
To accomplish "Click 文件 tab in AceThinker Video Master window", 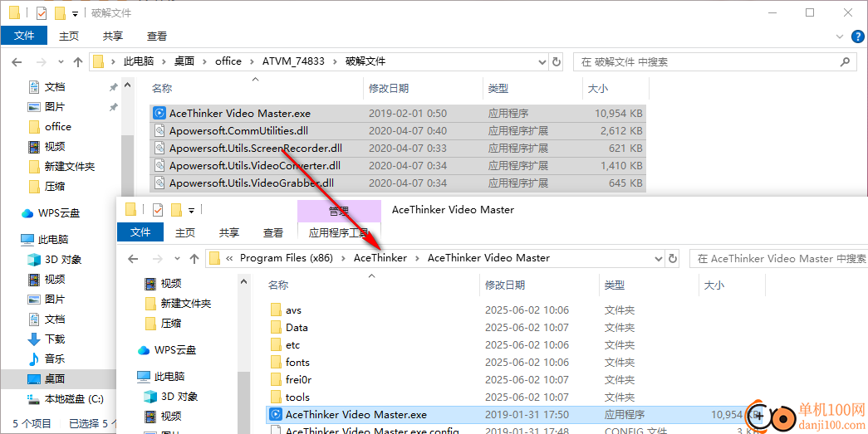I will [140, 232].
